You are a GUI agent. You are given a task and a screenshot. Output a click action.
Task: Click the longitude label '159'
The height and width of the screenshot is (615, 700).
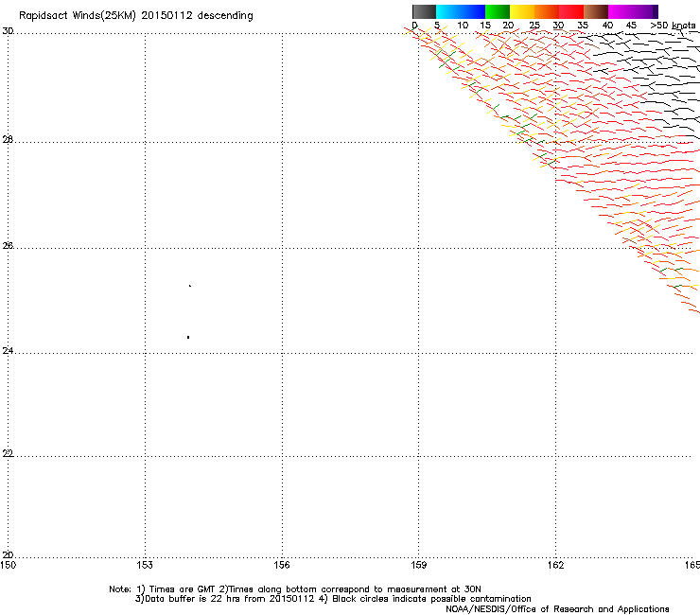(418, 565)
